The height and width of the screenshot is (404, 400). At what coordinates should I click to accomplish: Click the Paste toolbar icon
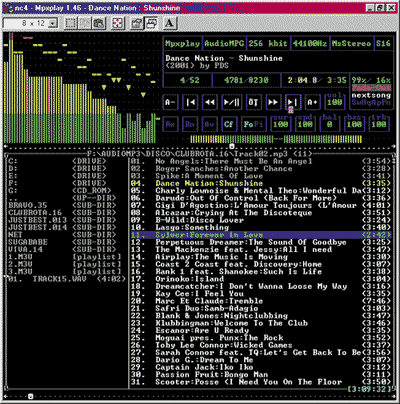[99, 23]
